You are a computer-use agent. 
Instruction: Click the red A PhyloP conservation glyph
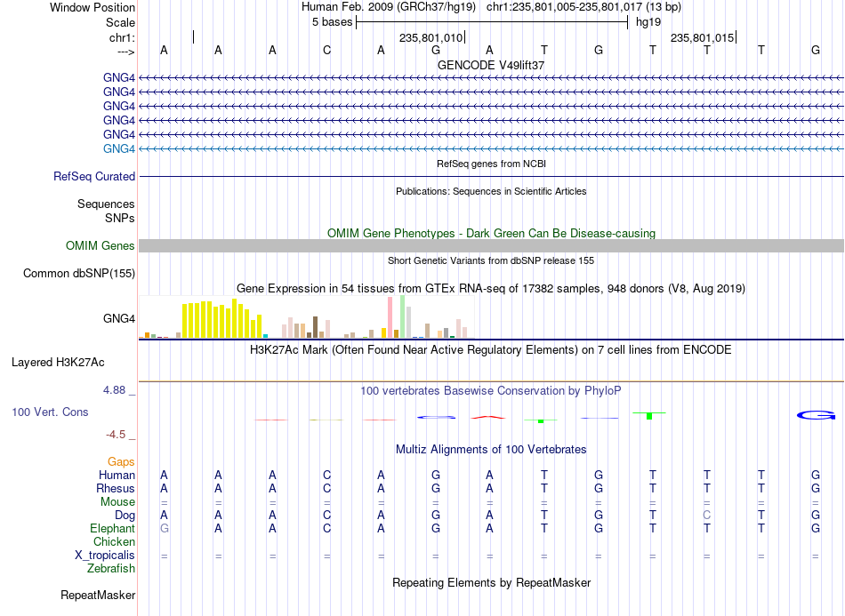point(488,417)
